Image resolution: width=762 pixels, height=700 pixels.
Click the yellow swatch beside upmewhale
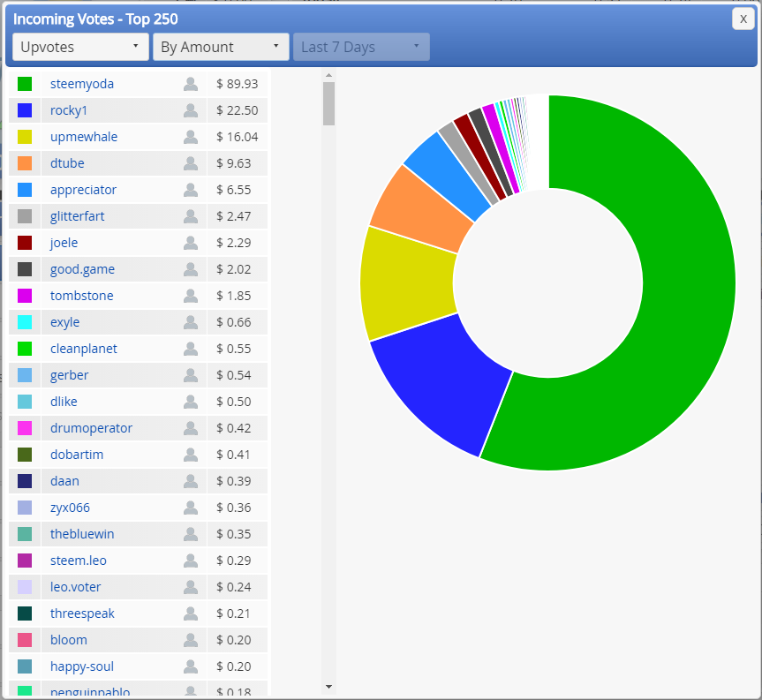25,137
